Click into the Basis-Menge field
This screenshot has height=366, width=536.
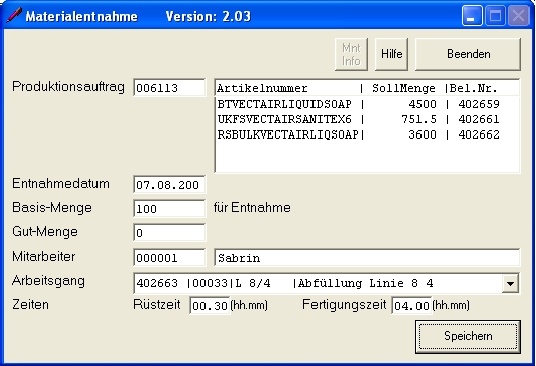[x=170, y=209]
